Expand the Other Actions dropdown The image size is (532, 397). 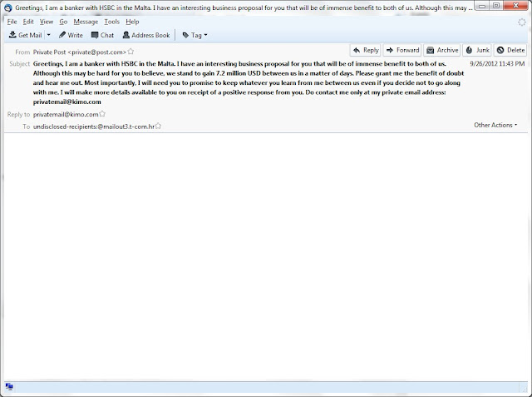pyautogui.click(x=495, y=125)
